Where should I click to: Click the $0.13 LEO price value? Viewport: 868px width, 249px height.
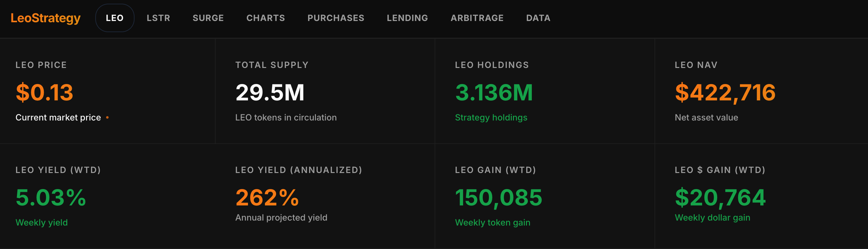44,92
